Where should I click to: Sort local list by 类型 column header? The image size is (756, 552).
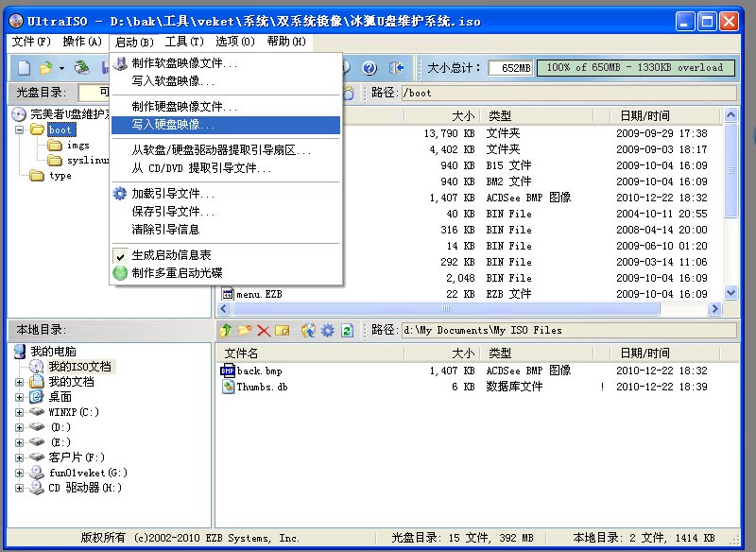tap(537, 354)
